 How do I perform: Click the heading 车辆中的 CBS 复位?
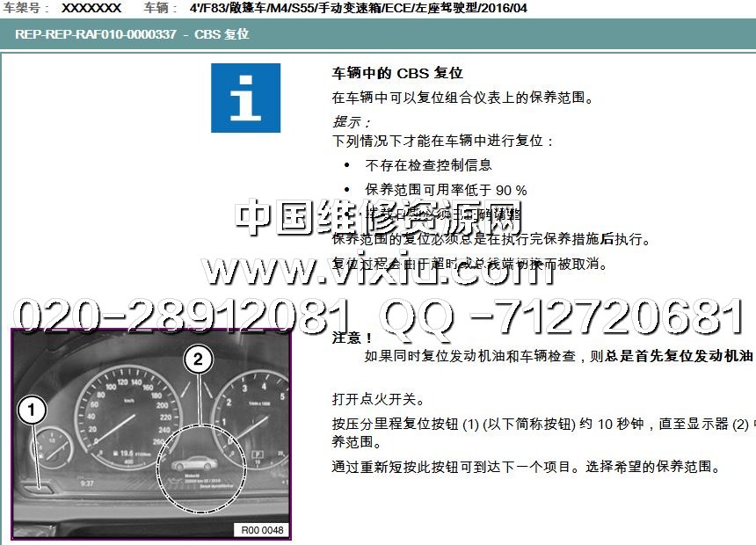397,73
